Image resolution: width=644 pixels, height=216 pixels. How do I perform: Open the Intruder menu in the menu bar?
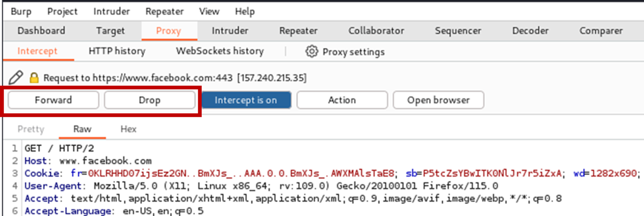[x=111, y=12]
